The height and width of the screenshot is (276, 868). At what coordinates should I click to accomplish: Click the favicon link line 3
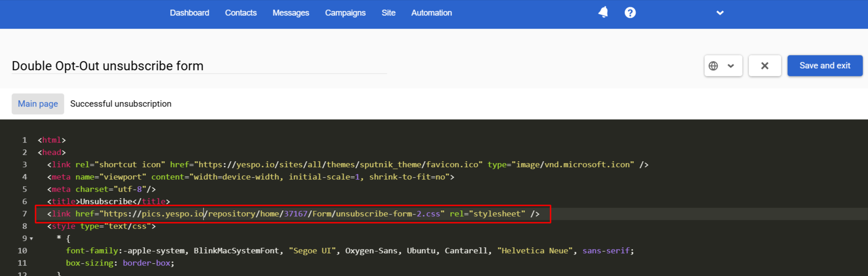tap(348, 164)
